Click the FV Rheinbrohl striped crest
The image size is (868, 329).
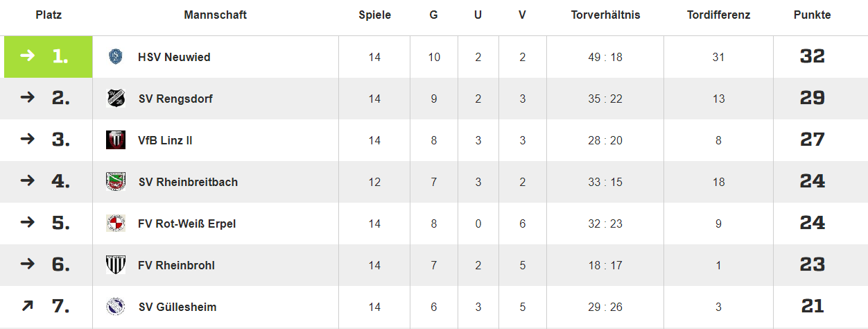click(x=116, y=265)
